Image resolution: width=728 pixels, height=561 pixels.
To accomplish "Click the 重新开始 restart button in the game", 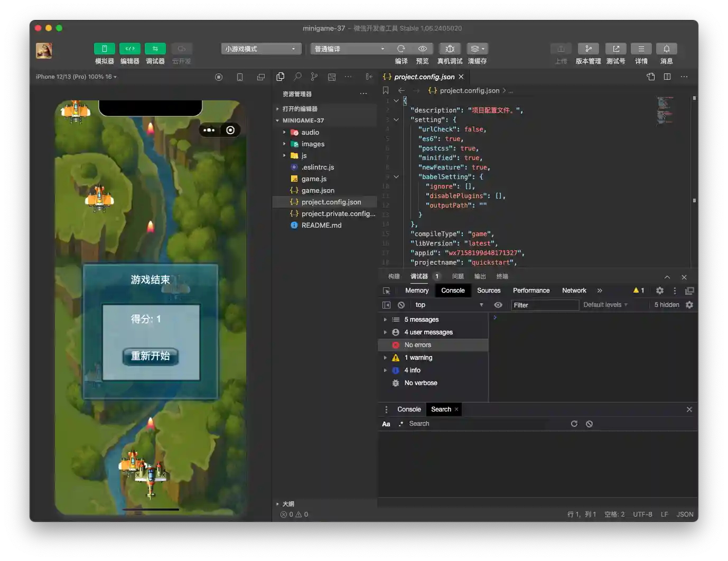I will (x=150, y=357).
